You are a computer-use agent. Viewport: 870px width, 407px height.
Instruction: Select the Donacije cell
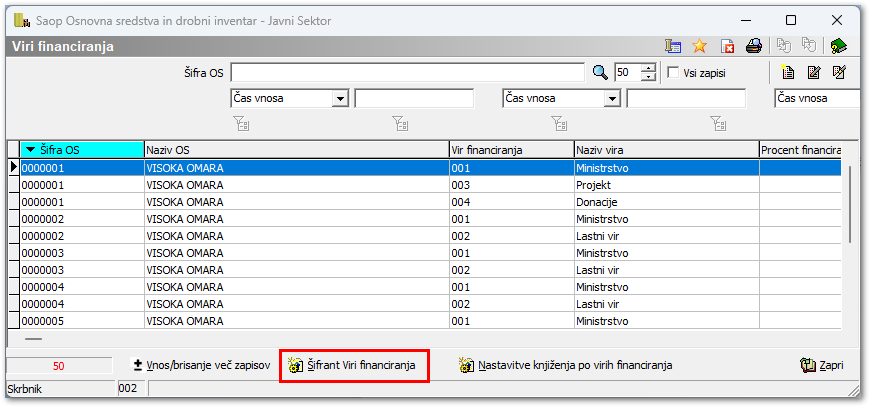tap(666, 202)
